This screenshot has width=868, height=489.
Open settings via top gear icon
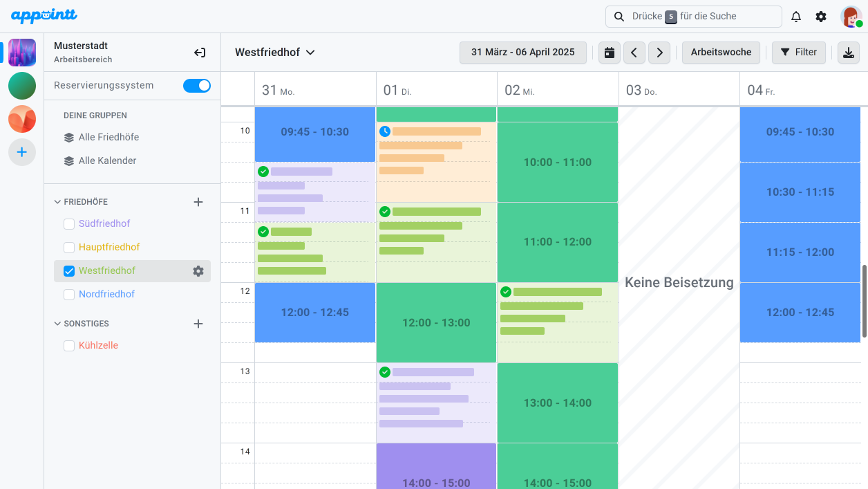click(x=821, y=17)
